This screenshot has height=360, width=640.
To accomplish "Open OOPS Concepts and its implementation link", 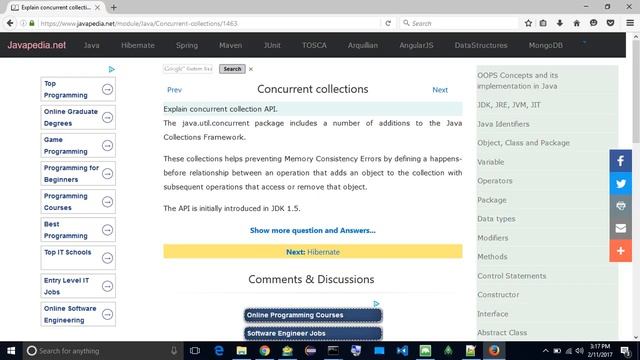I will click(x=518, y=80).
